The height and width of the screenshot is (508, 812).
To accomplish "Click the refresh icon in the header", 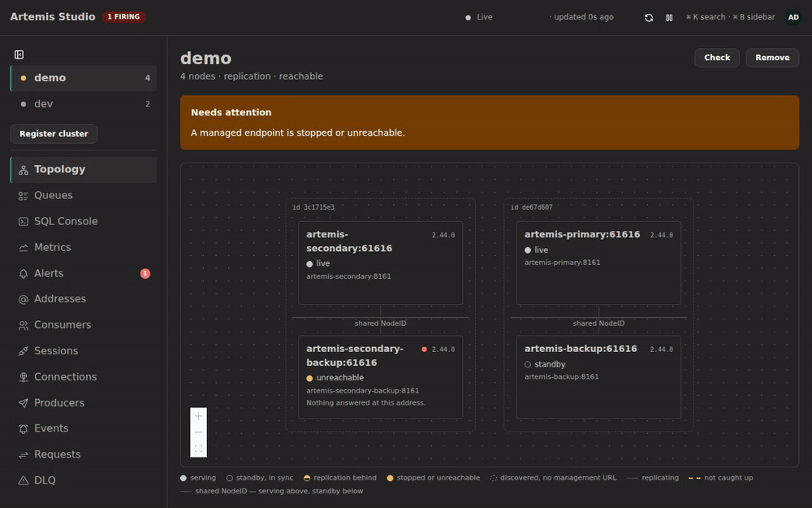I will click(x=648, y=18).
